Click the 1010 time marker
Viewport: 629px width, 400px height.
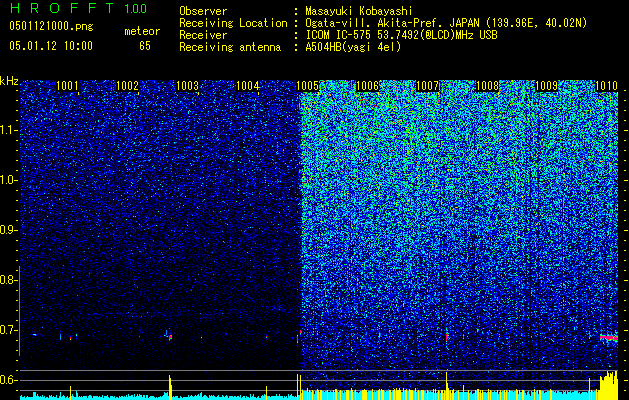pos(606,85)
